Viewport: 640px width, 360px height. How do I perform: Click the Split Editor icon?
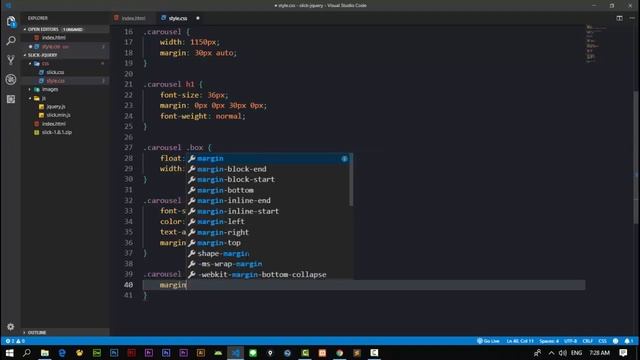619,18
